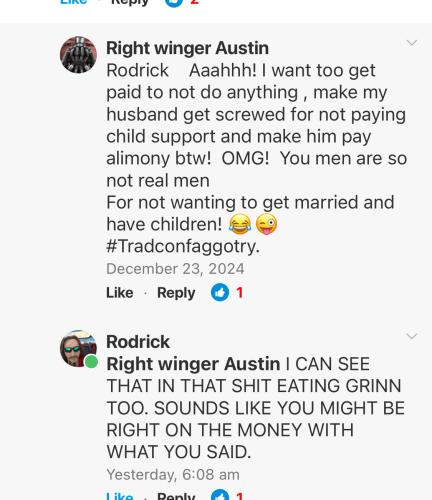
Task: Open Right winger Austin author name link
Action: tap(187, 48)
